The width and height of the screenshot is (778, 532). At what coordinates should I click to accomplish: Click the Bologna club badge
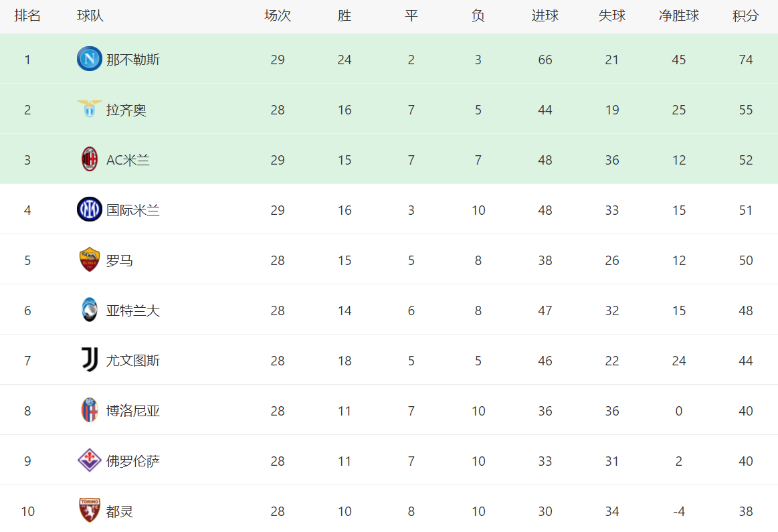click(89, 410)
